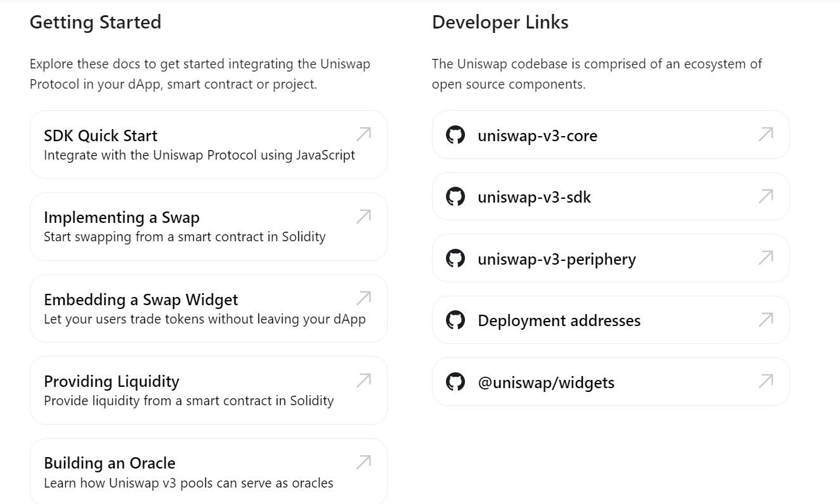Viewport: 840px width, 504px height.
Task: Click the arrow icon on Implementing a Swap card
Action: click(364, 217)
